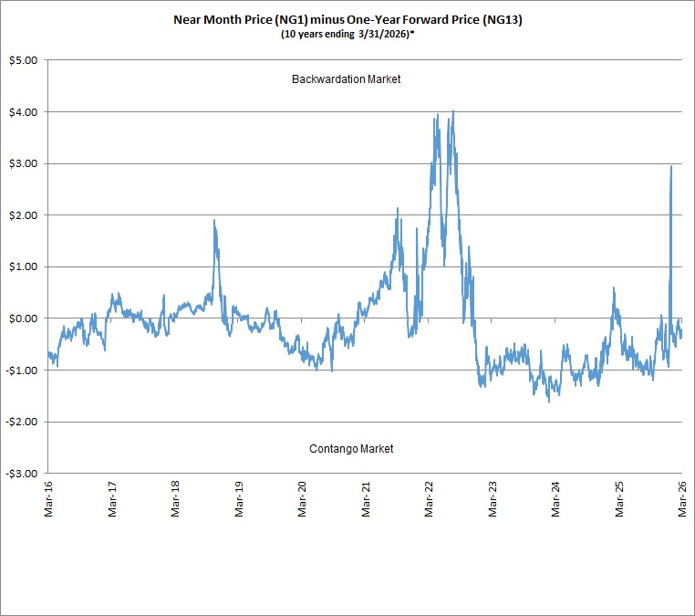Click the Mar-17 x-axis label
Viewport: 695px width, 616px height.
click(111, 499)
